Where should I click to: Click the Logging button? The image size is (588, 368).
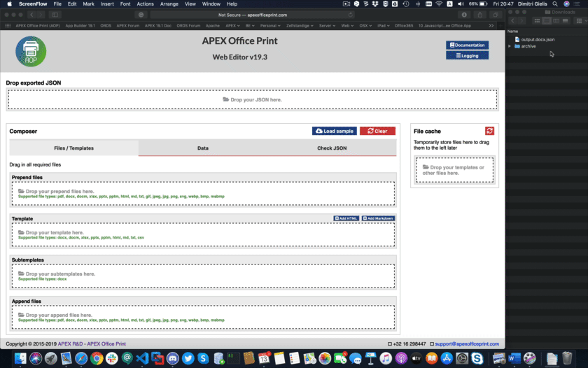(x=468, y=55)
